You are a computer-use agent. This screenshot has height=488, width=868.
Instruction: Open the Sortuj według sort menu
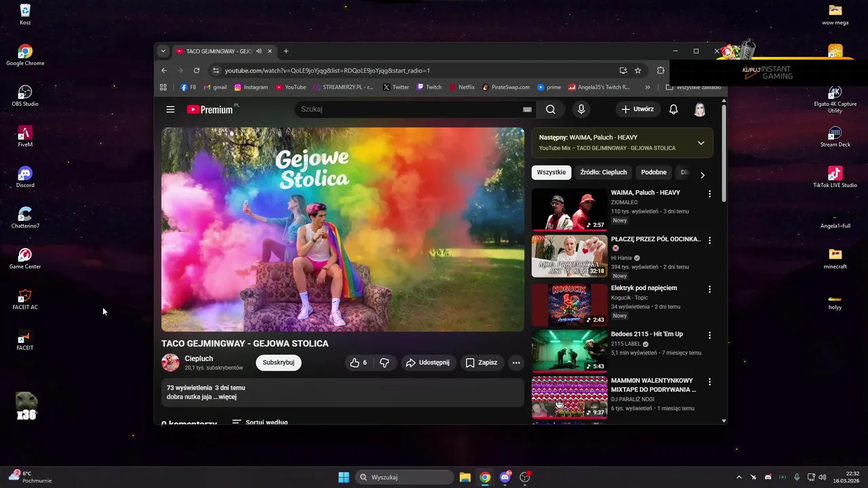click(x=260, y=422)
